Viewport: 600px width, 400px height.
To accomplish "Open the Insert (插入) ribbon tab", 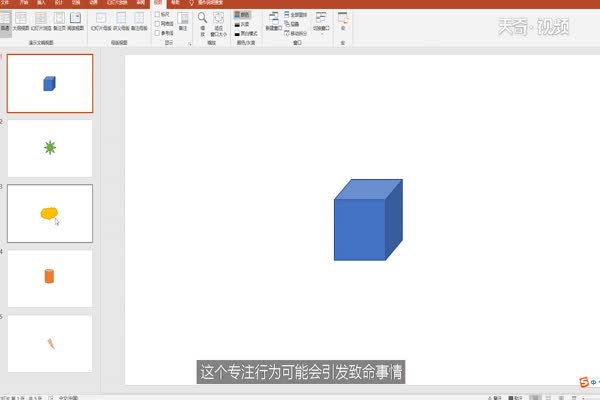I will 41,3.
